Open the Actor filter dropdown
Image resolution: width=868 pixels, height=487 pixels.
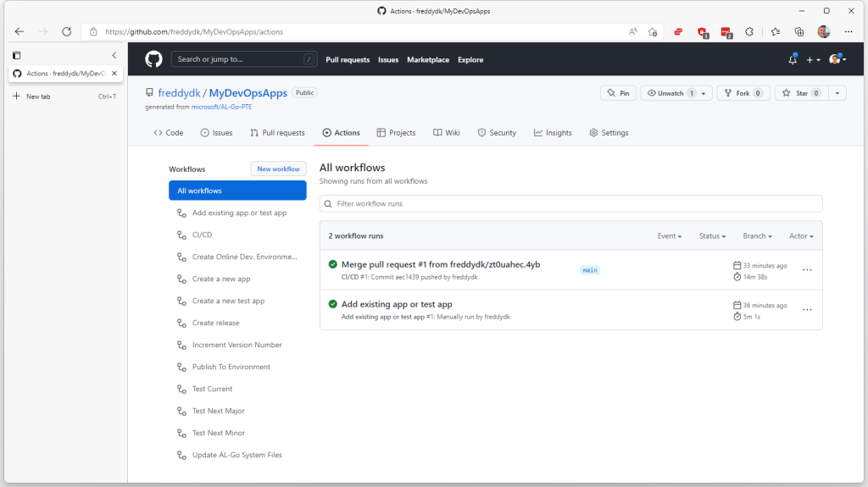pos(801,236)
